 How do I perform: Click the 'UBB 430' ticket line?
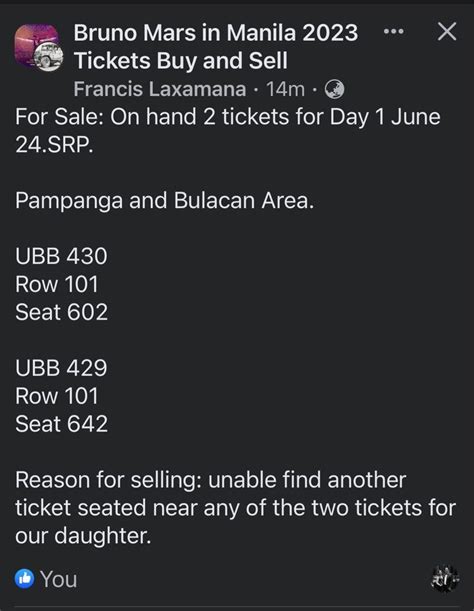click(x=61, y=256)
